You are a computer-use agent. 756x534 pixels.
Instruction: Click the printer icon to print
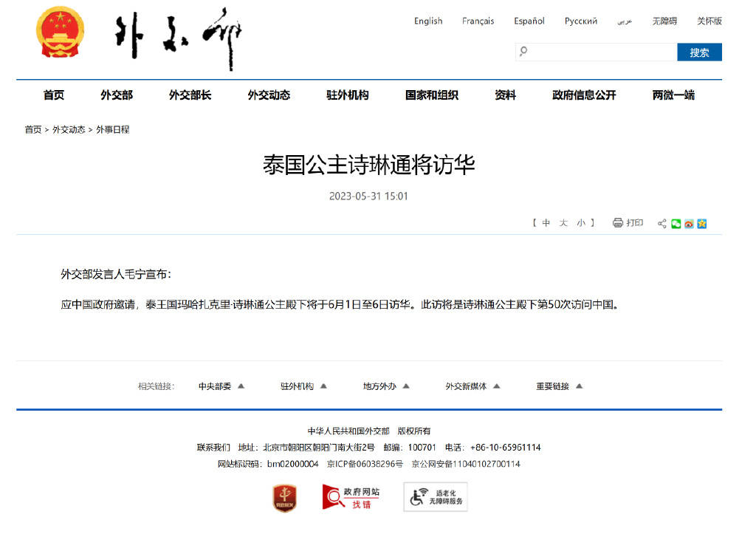pos(618,223)
